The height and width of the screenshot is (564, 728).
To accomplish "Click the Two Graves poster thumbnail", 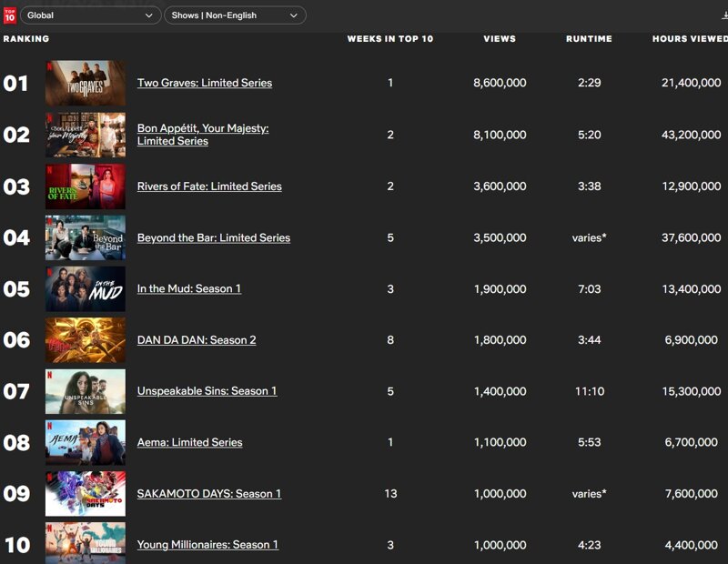I will point(86,83).
